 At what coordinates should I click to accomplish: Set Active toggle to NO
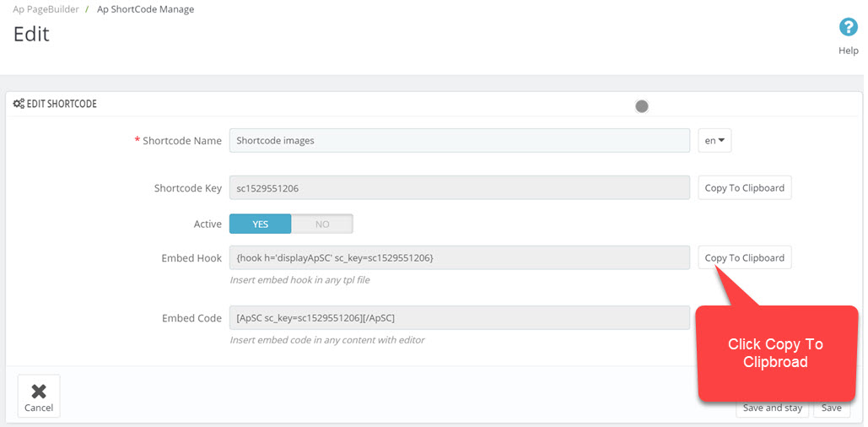[322, 224]
